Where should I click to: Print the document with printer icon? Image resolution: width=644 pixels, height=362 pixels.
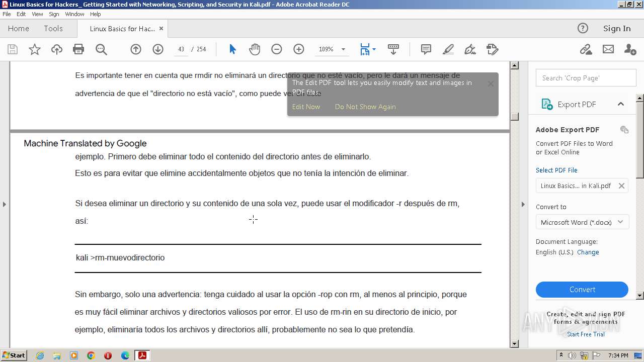point(78,49)
